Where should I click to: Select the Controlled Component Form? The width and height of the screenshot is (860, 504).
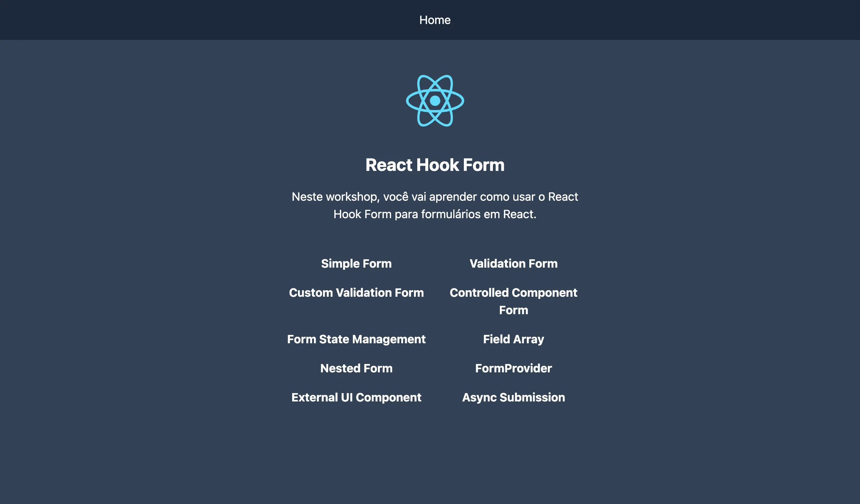coord(513,301)
